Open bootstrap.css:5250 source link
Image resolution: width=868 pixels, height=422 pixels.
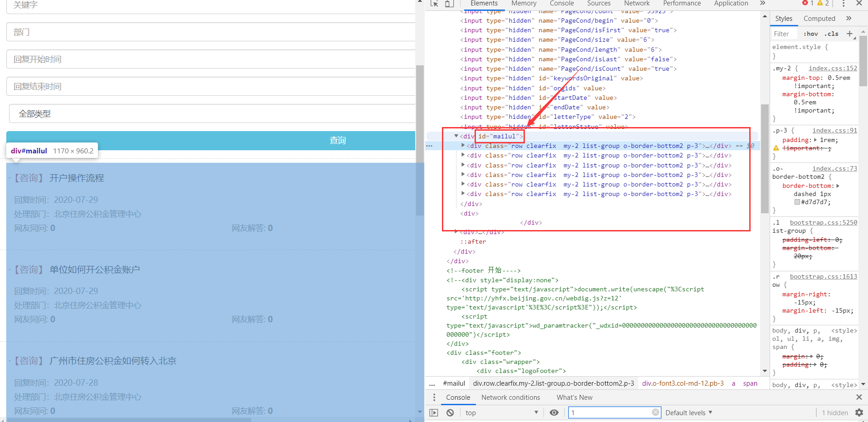point(823,222)
